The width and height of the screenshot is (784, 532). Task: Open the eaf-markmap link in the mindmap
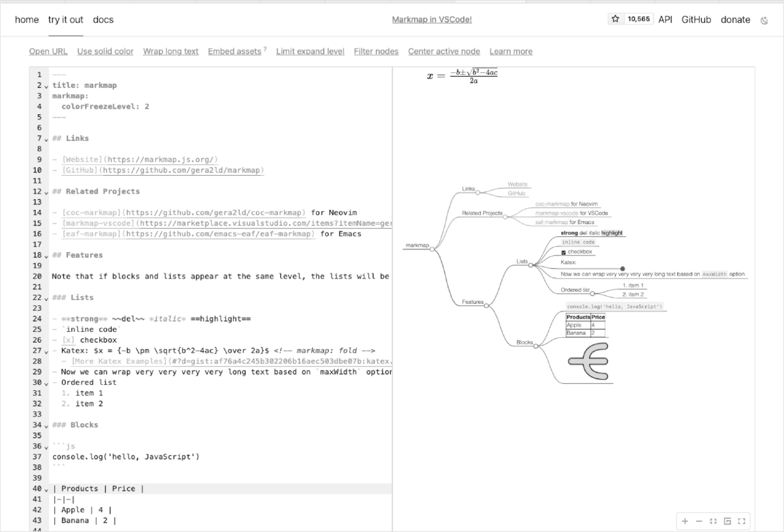pyautogui.click(x=552, y=222)
